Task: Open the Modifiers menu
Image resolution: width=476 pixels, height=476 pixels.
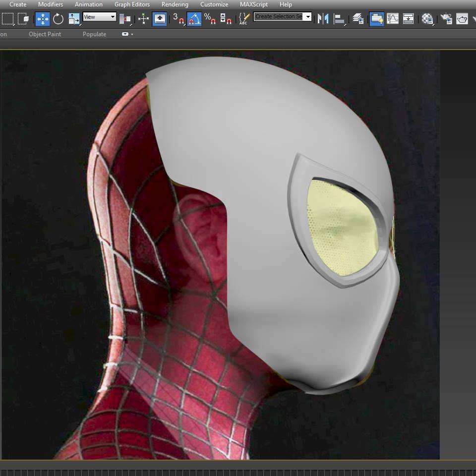Action: coord(51,4)
